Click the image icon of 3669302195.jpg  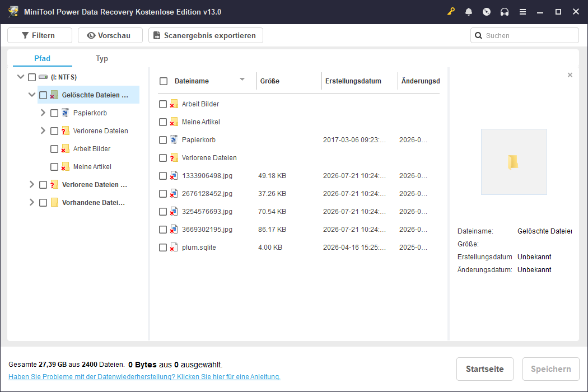coord(174,229)
